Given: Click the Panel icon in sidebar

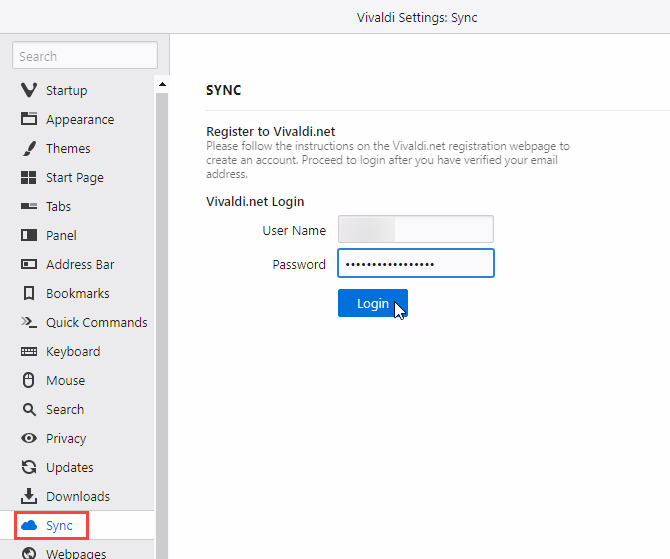Looking at the screenshot, I should [29, 235].
